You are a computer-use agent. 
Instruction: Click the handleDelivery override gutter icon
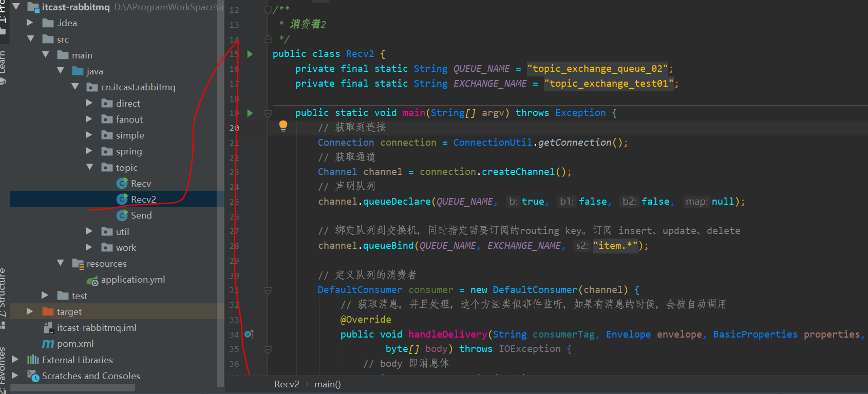point(249,334)
